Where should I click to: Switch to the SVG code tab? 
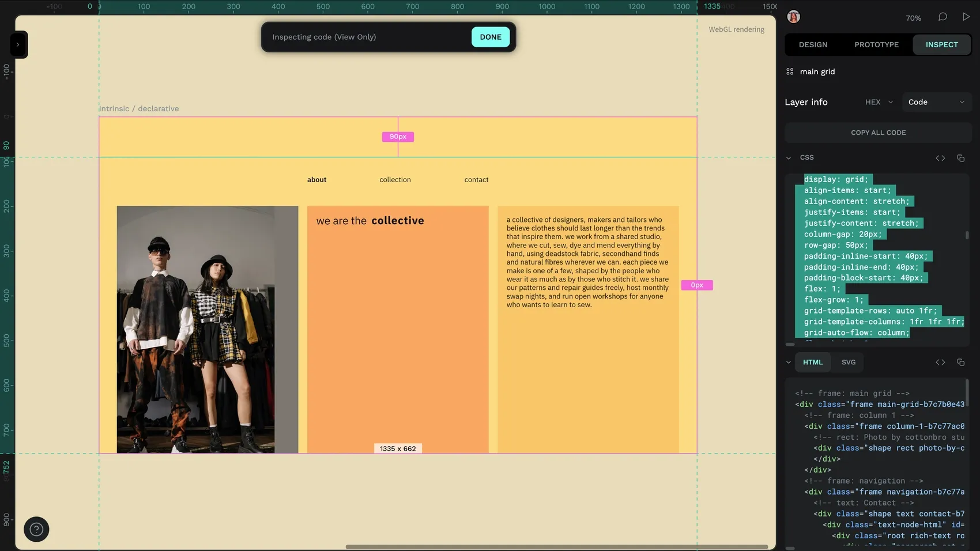(849, 362)
